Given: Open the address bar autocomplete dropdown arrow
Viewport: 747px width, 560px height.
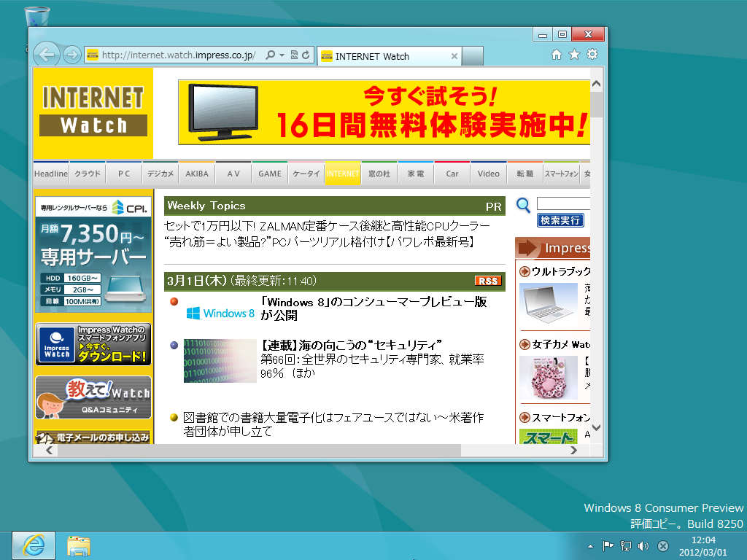Looking at the screenshot, I should pos(282,55).
